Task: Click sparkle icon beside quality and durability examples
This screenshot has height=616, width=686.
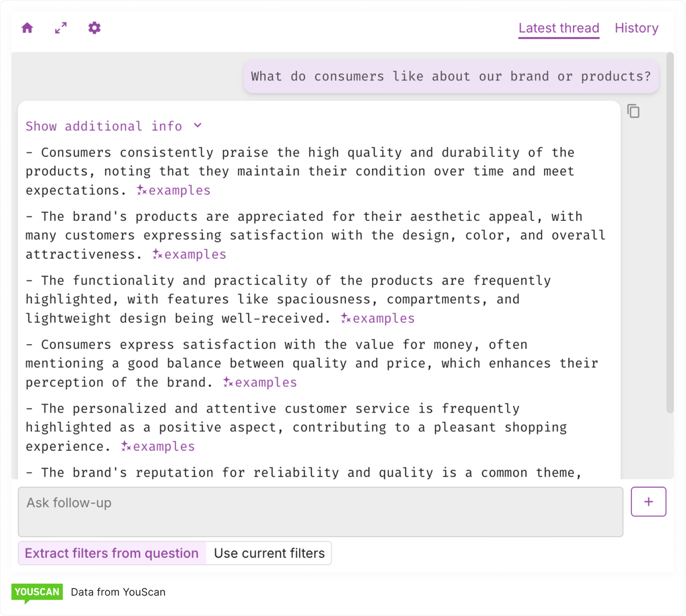Action: click(141, 190)
